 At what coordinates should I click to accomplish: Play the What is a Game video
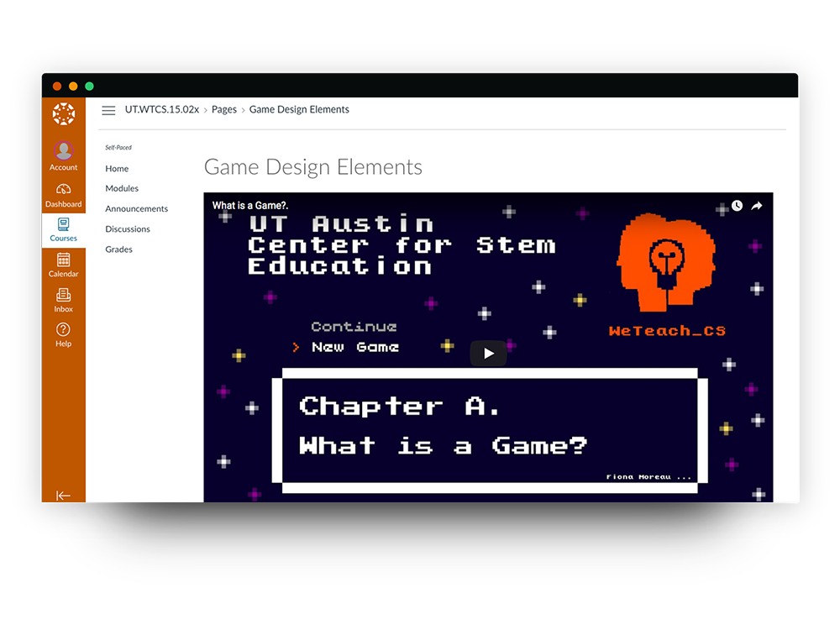(x=488, y=354)
